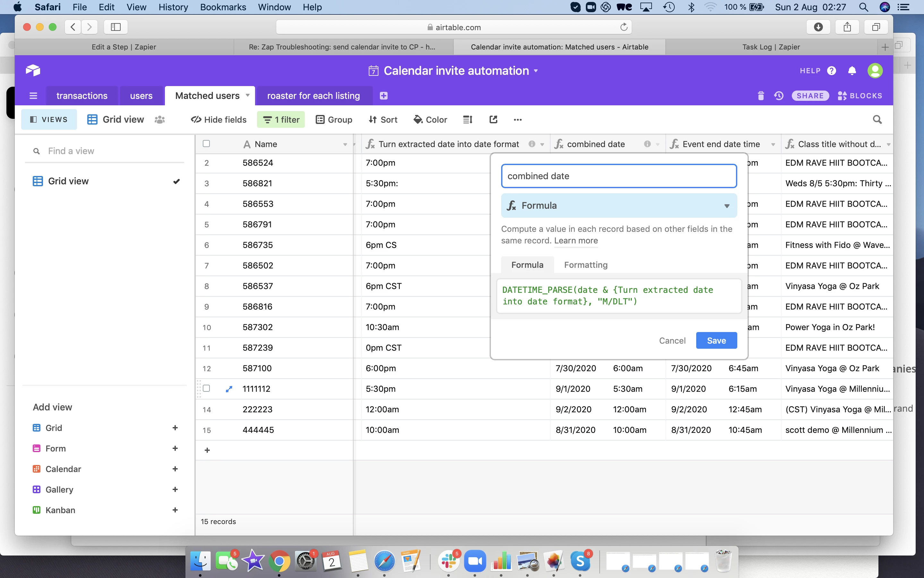Open the field type Formula dropdown
The image size is (924, 578).
point(619,206)
